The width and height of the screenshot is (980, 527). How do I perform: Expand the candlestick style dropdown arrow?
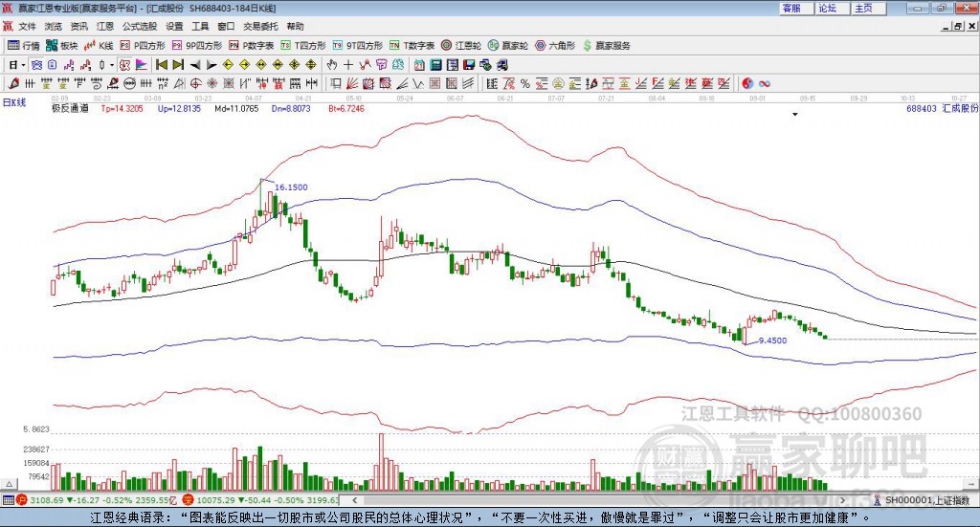[x=112, y=65]
